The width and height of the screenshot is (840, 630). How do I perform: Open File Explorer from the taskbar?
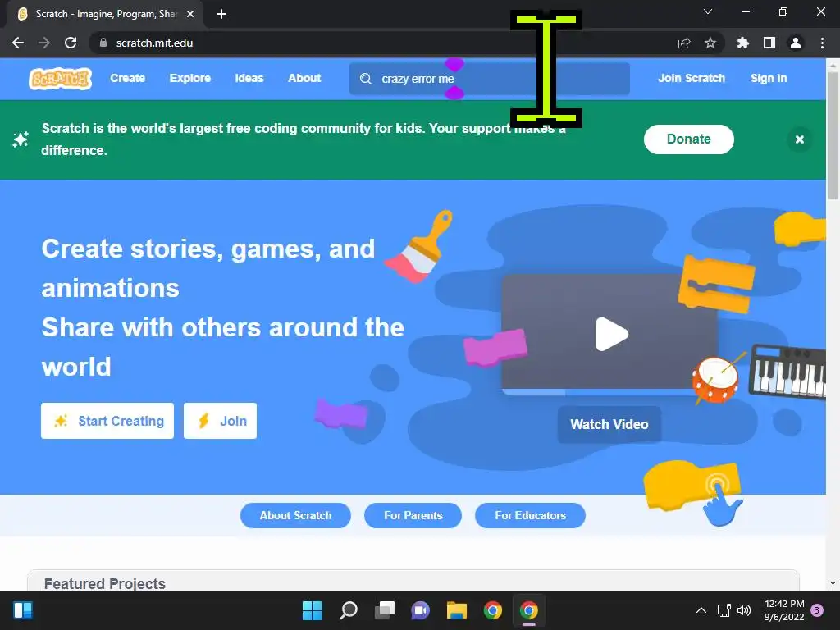coord(457,610)
